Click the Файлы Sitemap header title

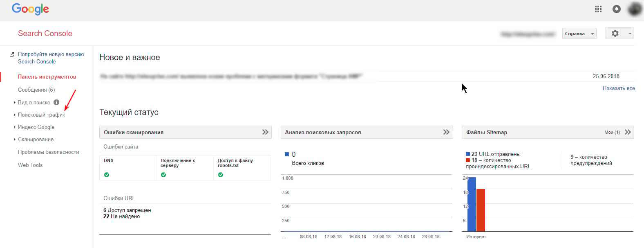(487, 132)
